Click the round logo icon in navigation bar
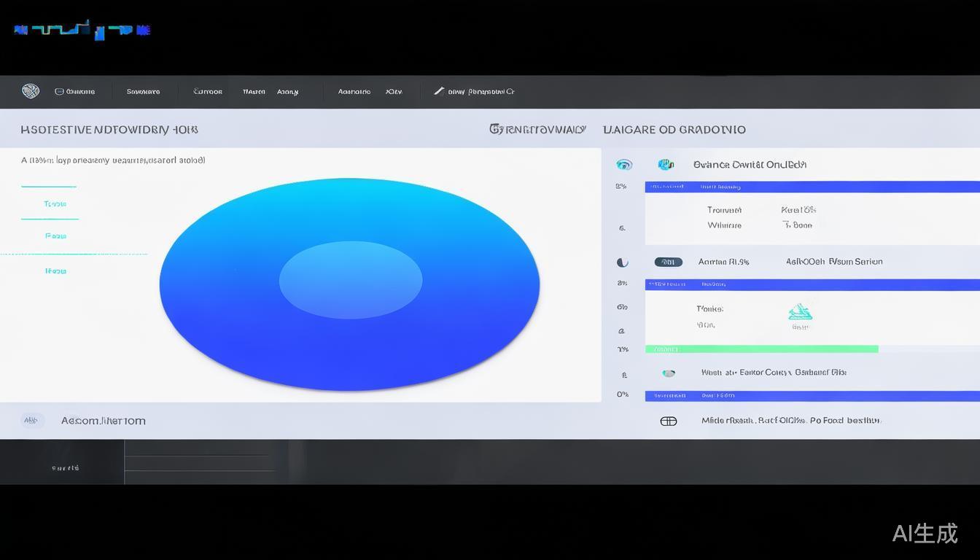 31,91
